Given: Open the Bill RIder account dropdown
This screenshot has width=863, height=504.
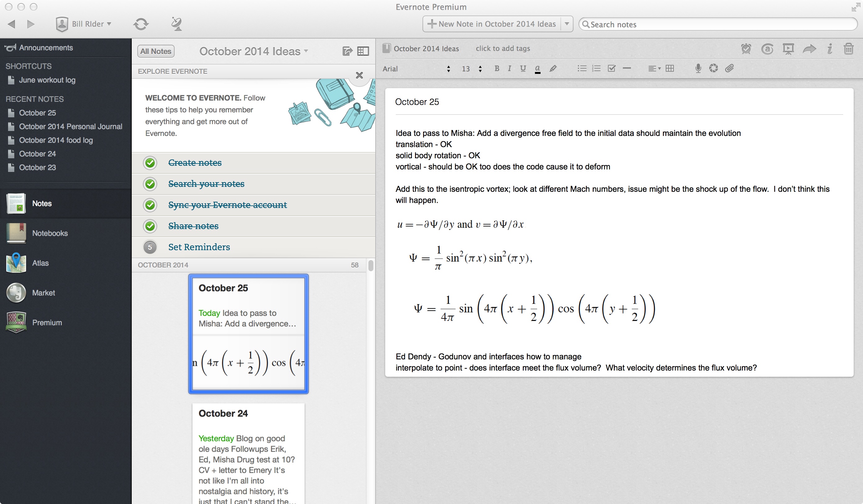Looking at the screenshot, I should coord(84,24).
